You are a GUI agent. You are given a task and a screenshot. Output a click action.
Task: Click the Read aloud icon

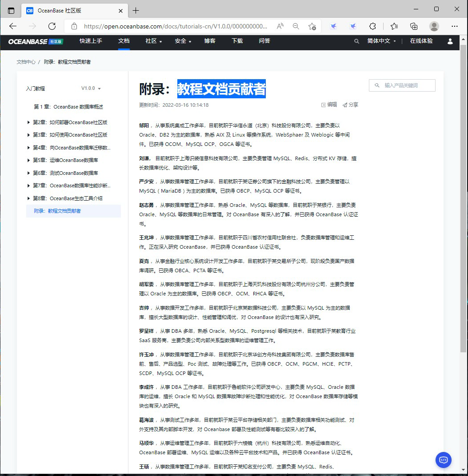click(280, 26)
